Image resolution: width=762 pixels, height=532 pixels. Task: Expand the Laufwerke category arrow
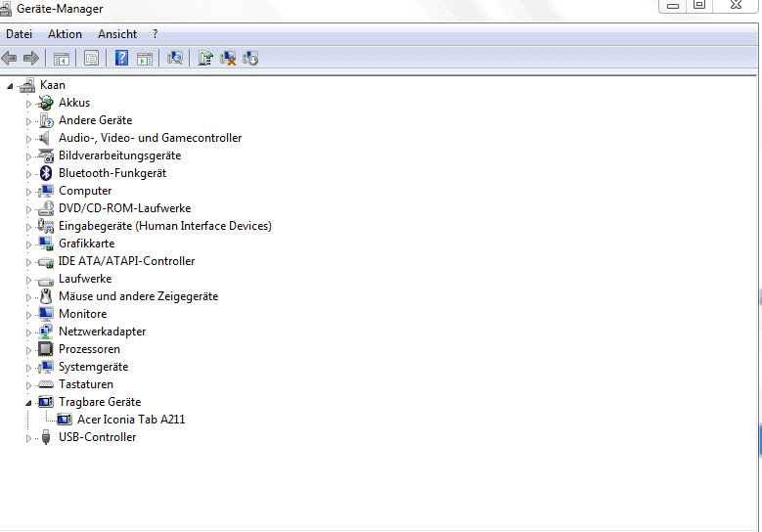point(28,280)
